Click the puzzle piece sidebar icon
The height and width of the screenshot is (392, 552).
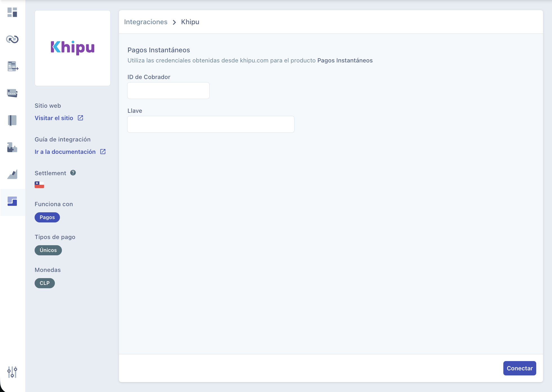point(12,147)
